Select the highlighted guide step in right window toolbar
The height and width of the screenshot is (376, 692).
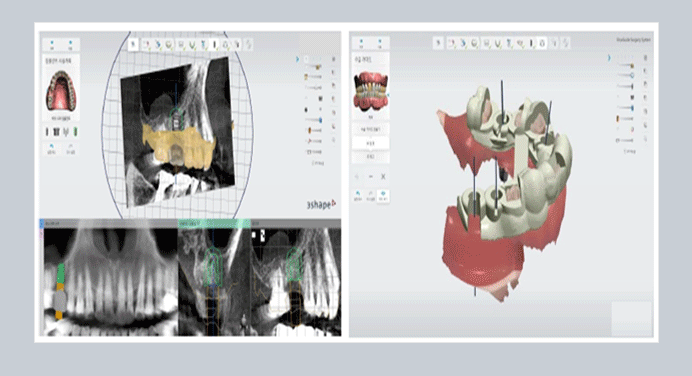pyautogui.click(x=542, y=43)
